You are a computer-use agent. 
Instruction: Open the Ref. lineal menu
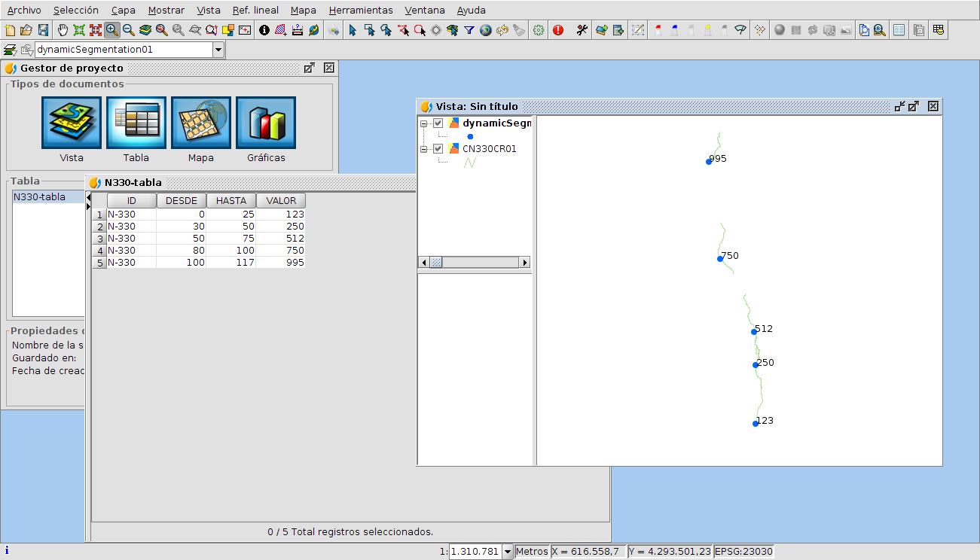click(255, 11)
